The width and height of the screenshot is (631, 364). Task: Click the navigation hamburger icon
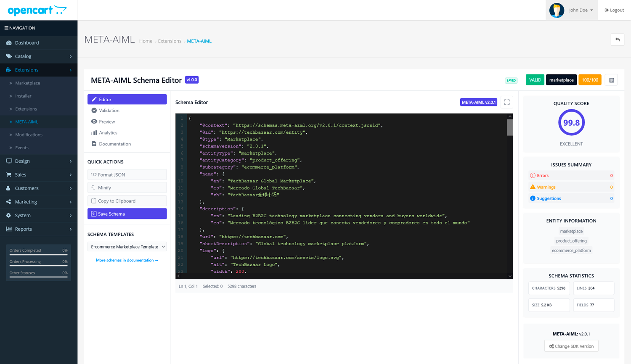6,28
